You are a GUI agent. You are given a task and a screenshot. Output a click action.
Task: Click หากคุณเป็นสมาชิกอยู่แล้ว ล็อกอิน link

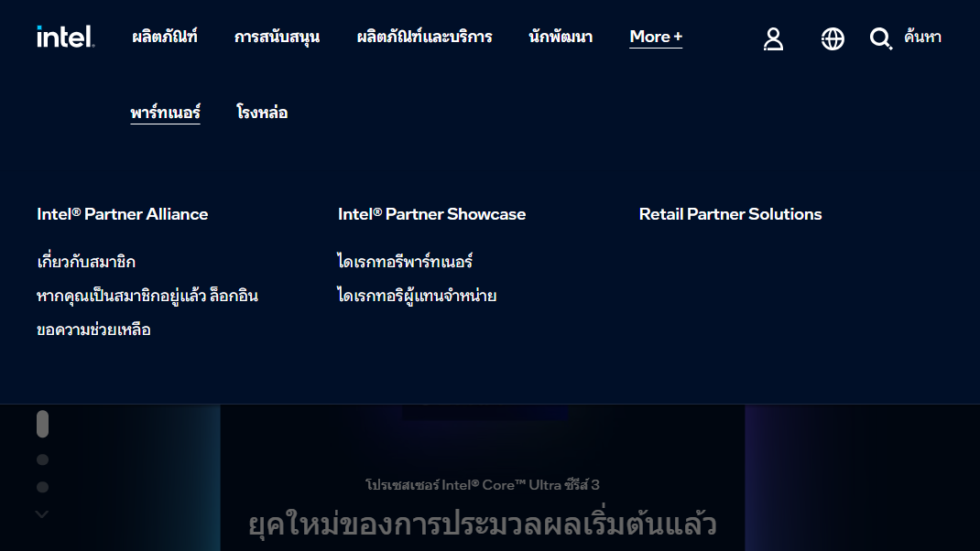[x=147, y=296]
